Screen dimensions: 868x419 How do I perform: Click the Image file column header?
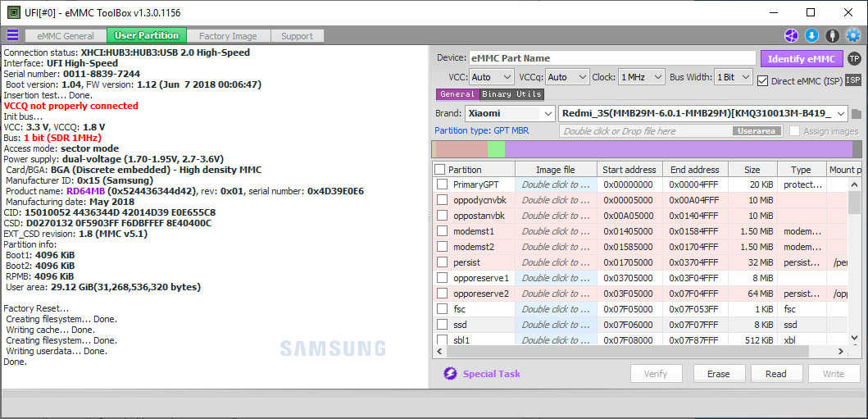click(x=555, y=170)
